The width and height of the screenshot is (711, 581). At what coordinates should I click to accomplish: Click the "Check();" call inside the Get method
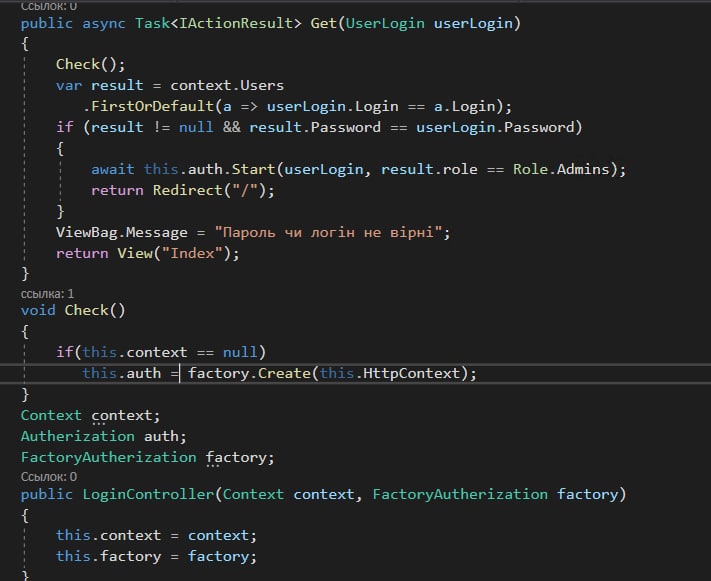click(90, 64)
